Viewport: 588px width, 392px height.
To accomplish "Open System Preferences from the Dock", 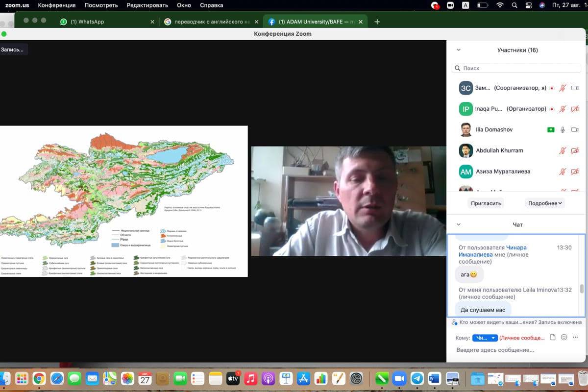I will 356,378.
